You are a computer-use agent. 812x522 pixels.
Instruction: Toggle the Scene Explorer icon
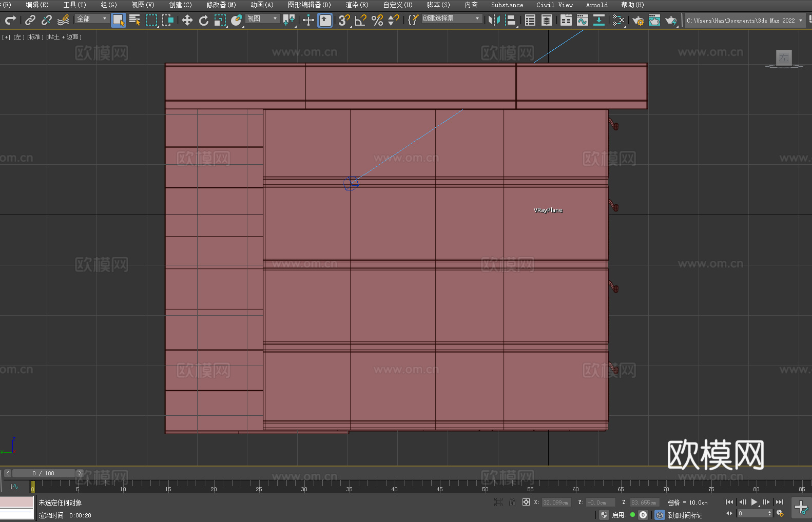click(530, 20)
